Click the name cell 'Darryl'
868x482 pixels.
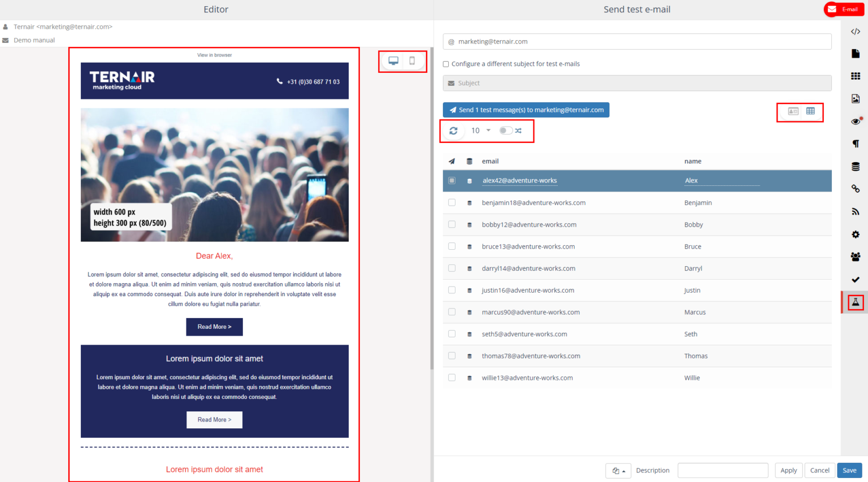point(693,269)
